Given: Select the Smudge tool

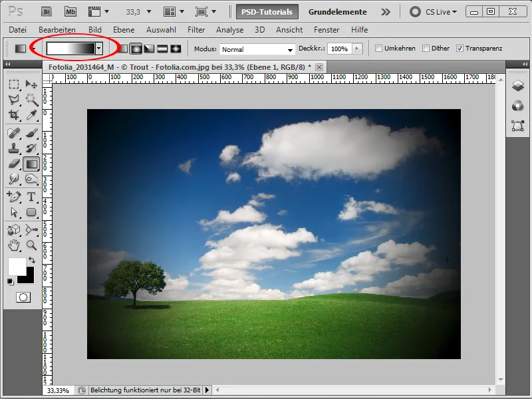Looking at the screenshot, I should [14, 179].
